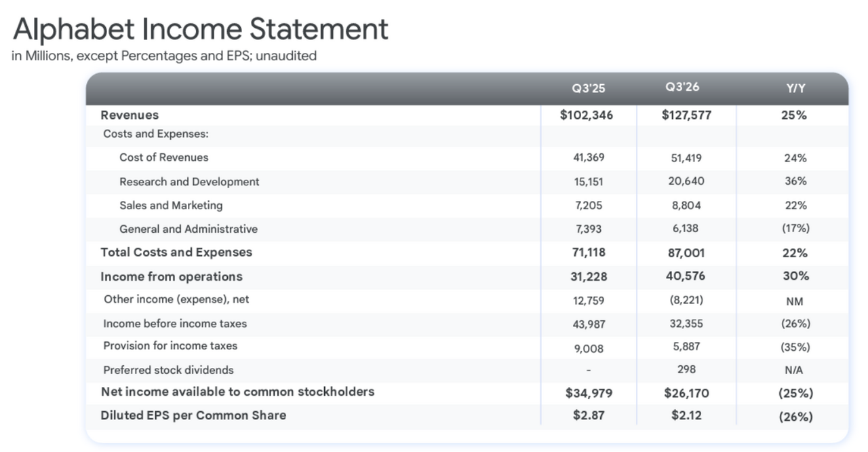Screen dimensions: 868x452
Task: Select the 7,205 value
Action: [x=588, y=206]
